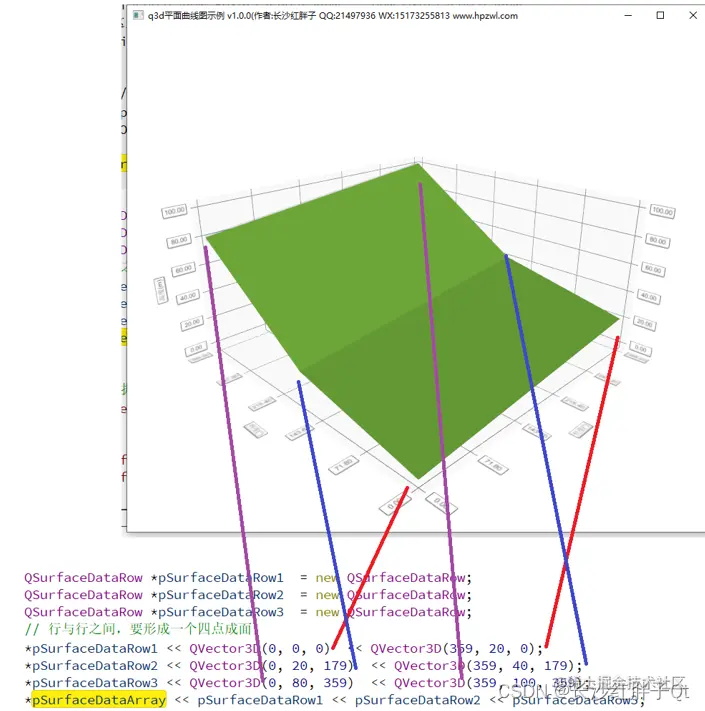Click the code text QVector3D(0, 20, 179)
The image size is (705, 711).
pos(271,666)
